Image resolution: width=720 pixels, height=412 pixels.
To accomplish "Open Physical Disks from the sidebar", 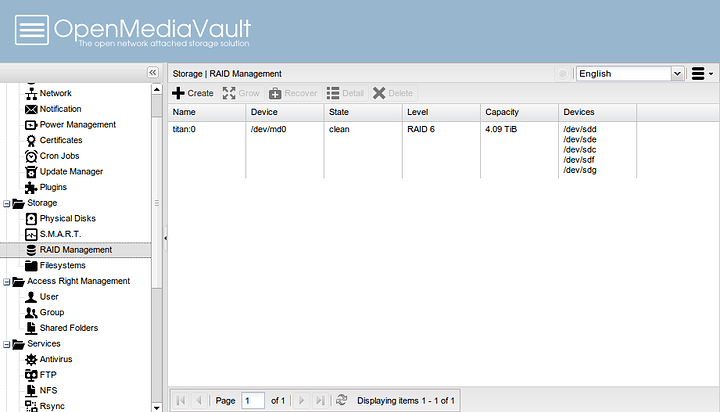I will [x=67, y=218].
